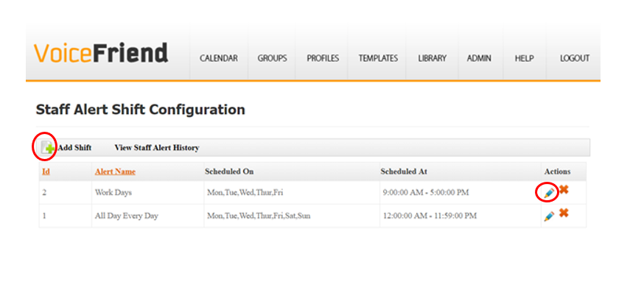This screenshot has width=644, height=290.
Task: Open View Staff Alert History
Action: click(x=157, y=148)
